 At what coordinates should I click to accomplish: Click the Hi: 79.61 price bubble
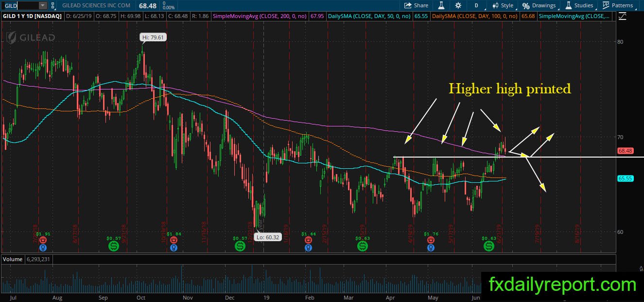pyautogui.click(x=153, y=37)
